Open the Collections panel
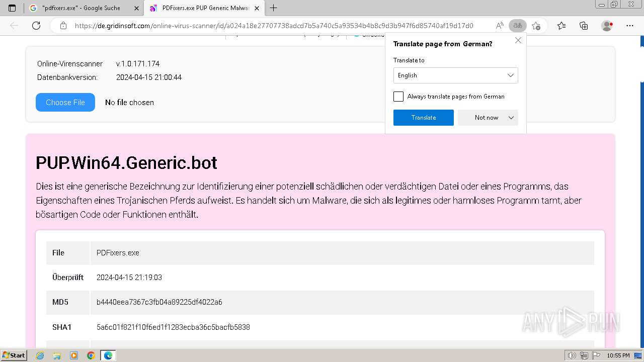Screen dimensions: 644x362 click(x=584, y=26)
